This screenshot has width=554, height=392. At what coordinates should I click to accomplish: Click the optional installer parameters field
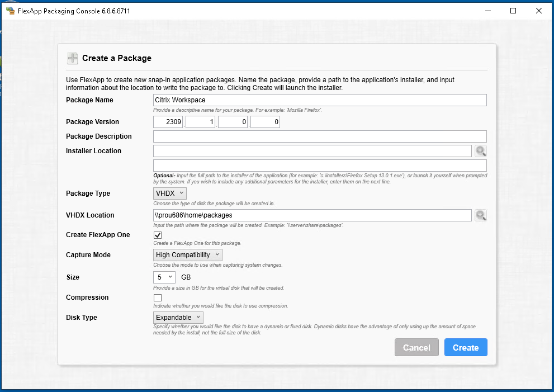[x=320, y=166]
